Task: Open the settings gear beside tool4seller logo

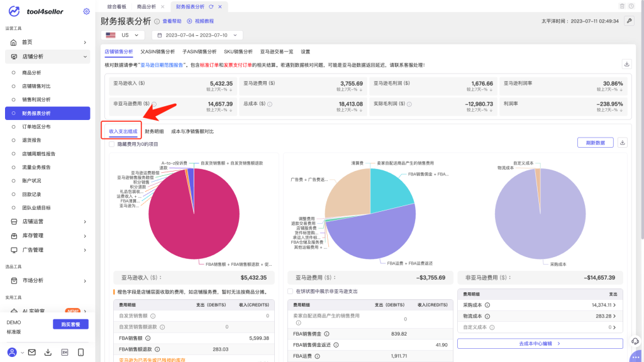Action: coord(86,11)
